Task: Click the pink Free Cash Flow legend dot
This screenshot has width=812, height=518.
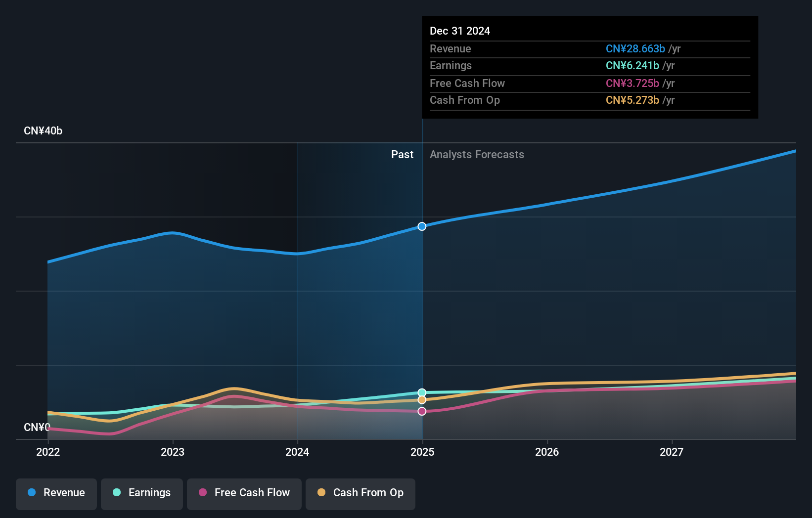Action: 202,493
